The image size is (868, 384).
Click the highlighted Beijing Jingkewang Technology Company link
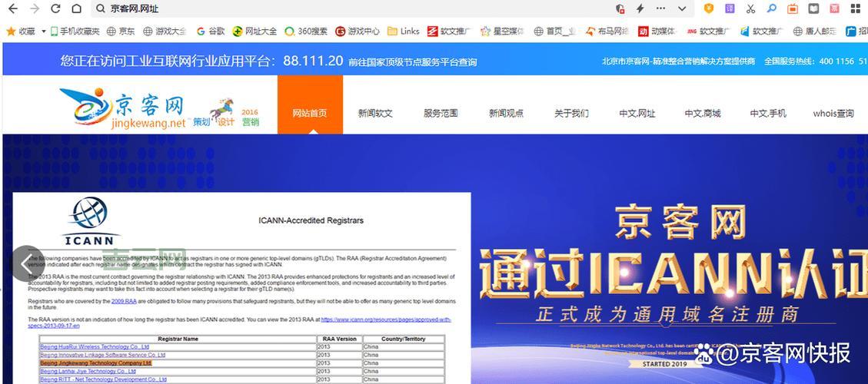[x=96, y=363]
